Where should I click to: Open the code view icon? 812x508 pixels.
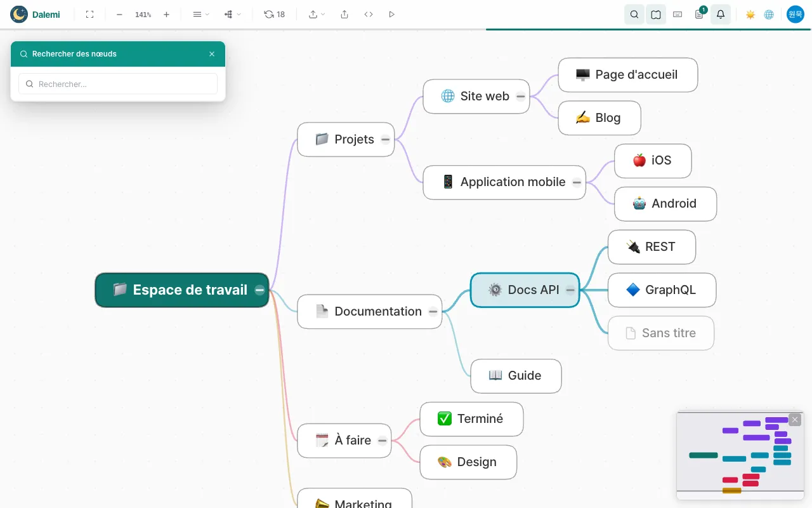click(x=369, y=14)
